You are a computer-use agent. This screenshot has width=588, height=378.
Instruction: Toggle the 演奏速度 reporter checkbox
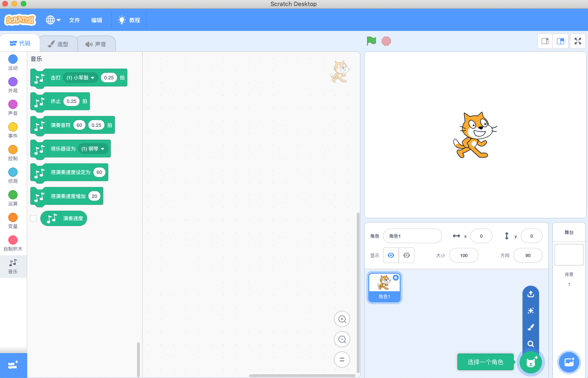(x=34, y=218)
